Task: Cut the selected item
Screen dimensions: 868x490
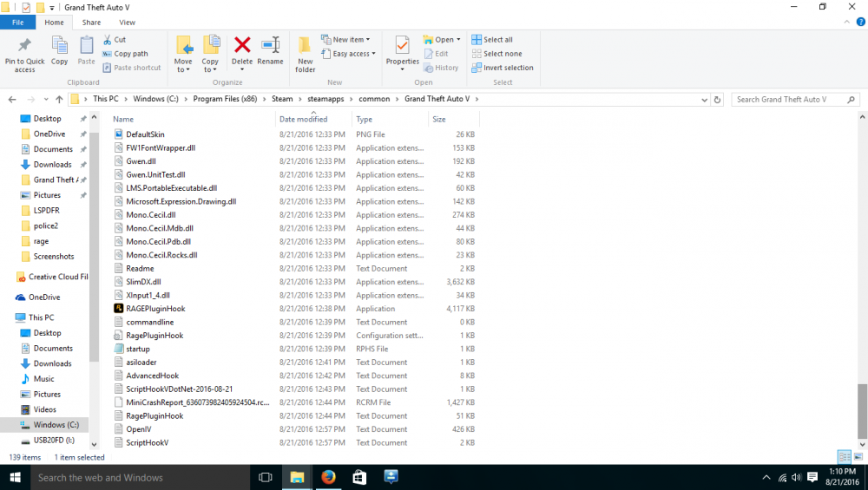Action: (x=115, y=40)
